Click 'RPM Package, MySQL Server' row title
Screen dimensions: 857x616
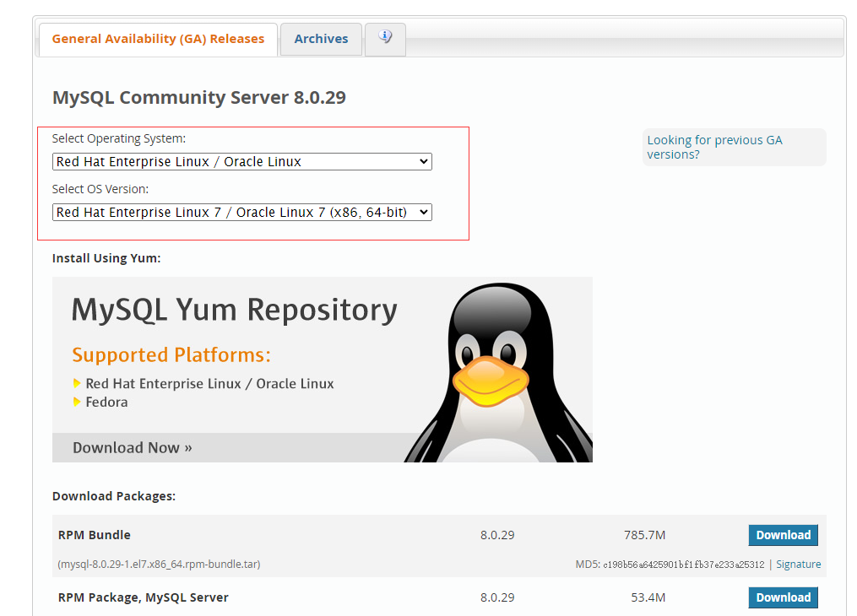[x=144, y=597]
